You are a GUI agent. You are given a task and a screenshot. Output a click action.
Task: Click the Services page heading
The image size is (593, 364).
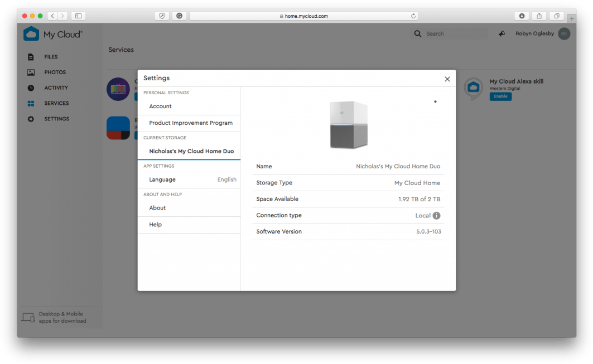point(121,50)
